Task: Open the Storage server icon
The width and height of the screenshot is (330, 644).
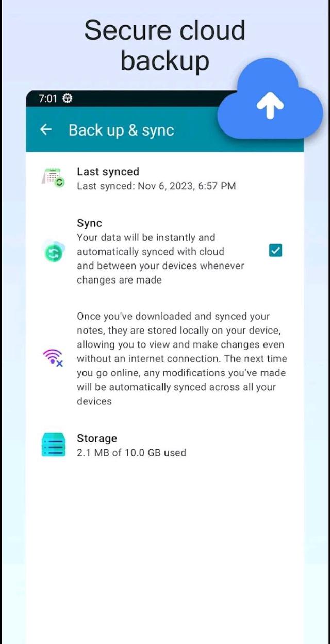Action: 53,444
